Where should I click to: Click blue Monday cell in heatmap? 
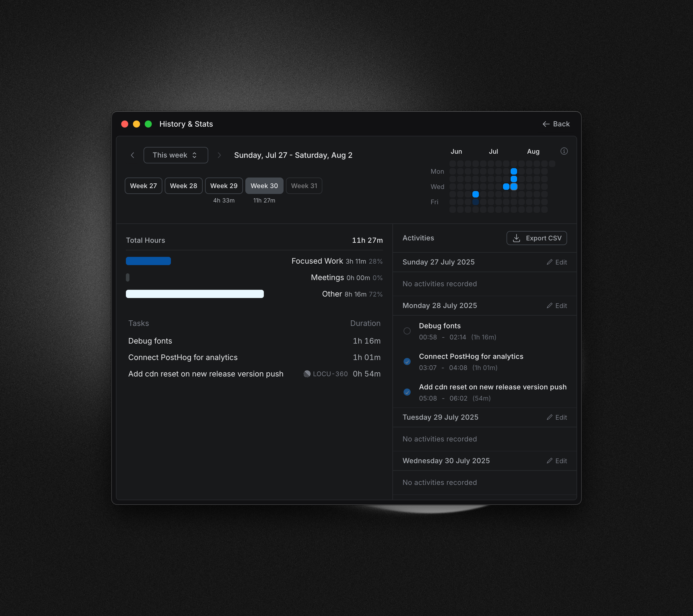(x=514, y=171)
